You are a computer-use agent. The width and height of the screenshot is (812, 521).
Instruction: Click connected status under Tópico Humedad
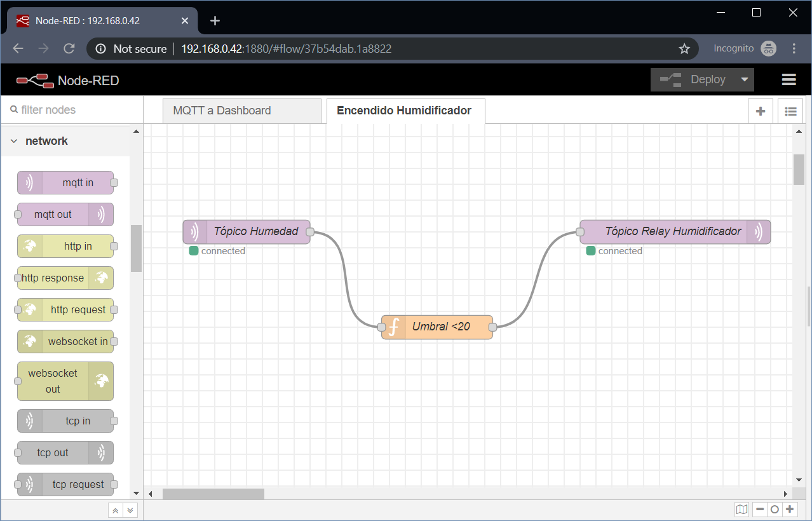(x=217, y=251)
